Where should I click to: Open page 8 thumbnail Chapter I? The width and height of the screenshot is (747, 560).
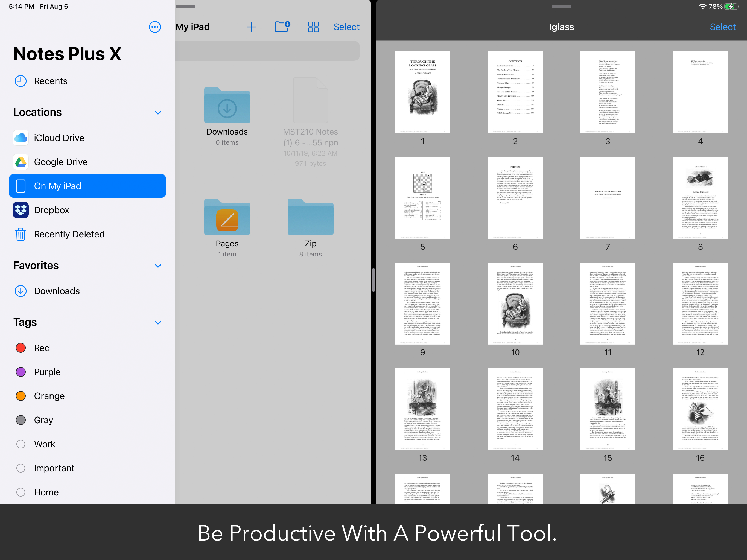point(700,198)
